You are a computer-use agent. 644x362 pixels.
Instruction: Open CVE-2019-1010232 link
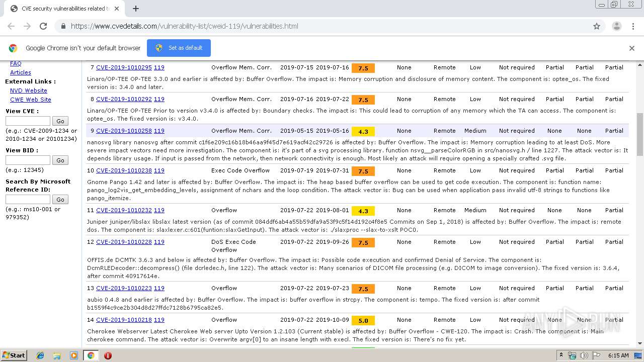coord(124,210)
